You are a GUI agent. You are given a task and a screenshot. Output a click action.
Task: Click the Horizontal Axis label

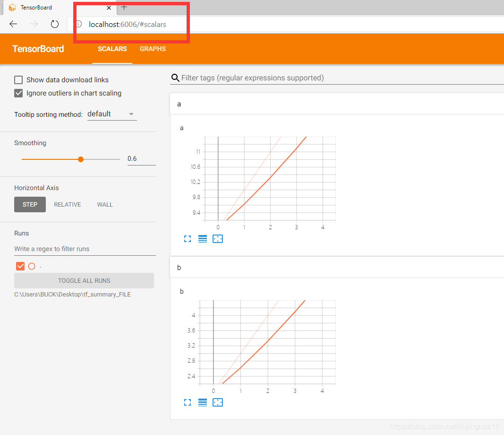click(36, 188)
